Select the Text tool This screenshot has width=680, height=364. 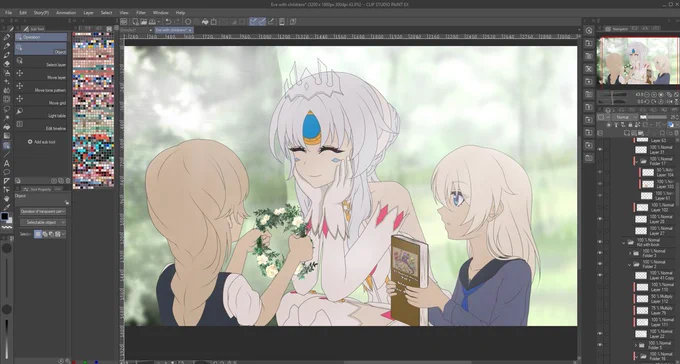7,164
